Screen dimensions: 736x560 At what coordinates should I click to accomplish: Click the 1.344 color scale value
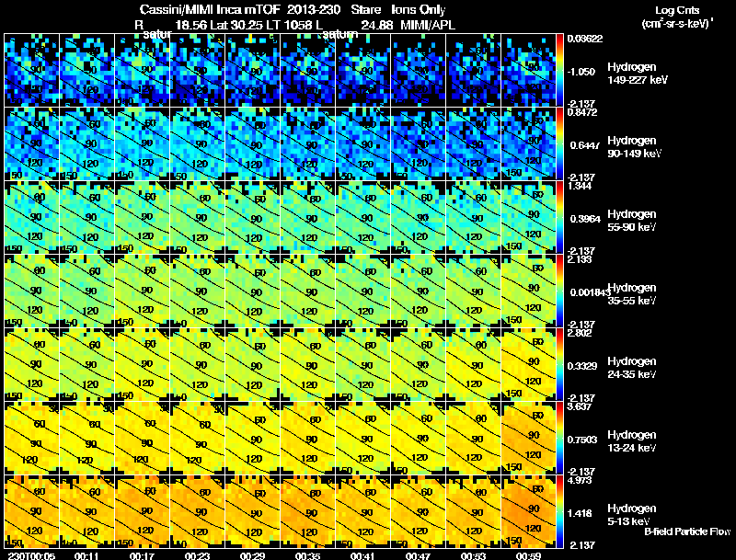point(580,186)
